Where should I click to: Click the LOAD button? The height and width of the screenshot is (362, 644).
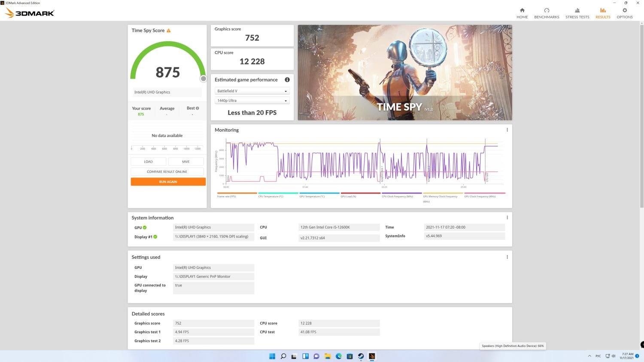tap(149, 162)
